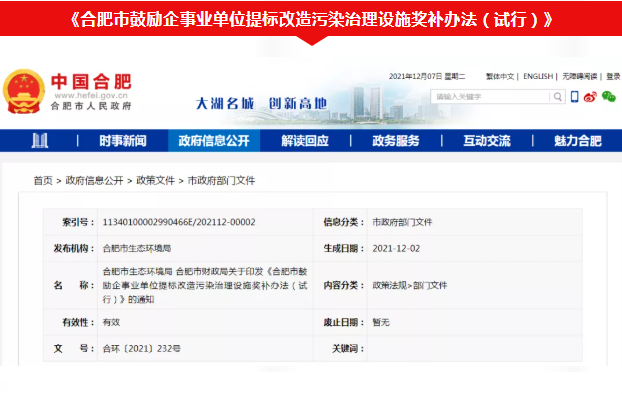The image size is (622, 394).
Task: Open the 时事新闻 navigation tab
Action: (x=123, y=140)
